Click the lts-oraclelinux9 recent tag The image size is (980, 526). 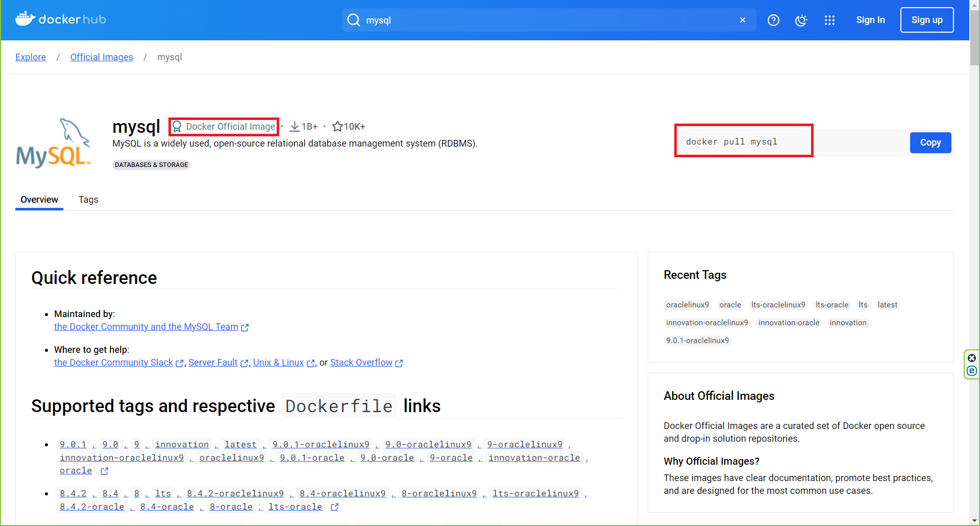point(778,305)
